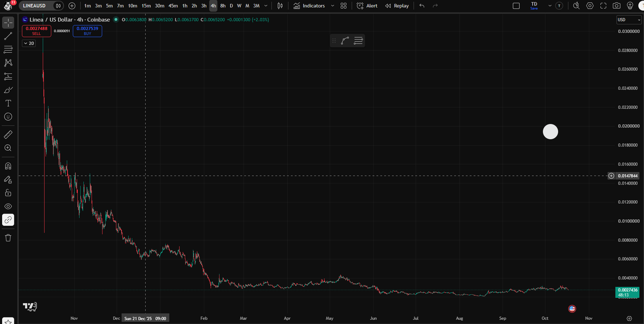Click the compare-symbols plus button
The height and width of the screenshot is (324, 644).
(x=72, y=5)
